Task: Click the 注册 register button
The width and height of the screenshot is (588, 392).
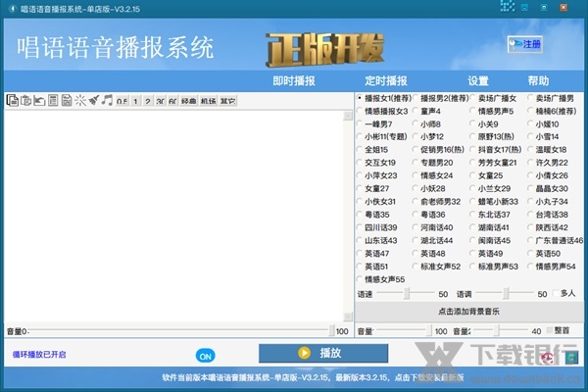Action: (525, 44)
